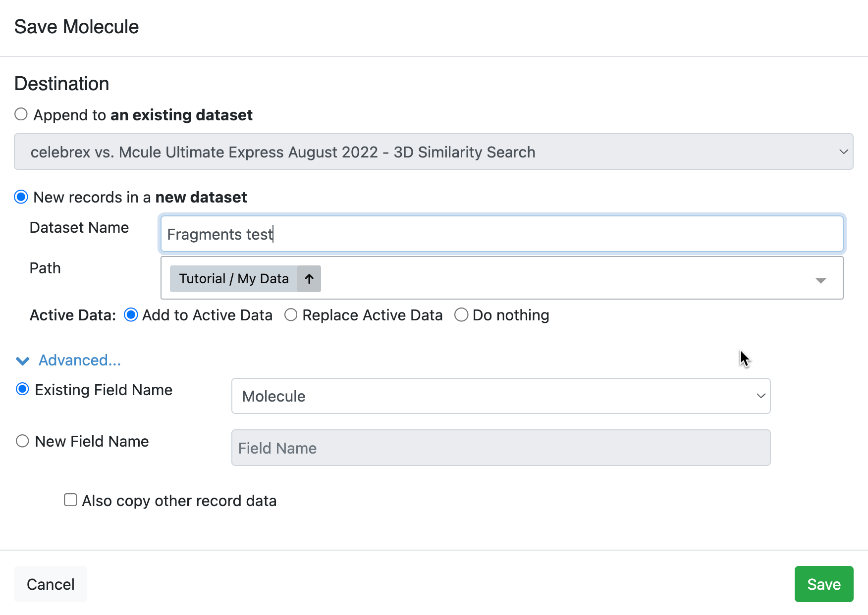
Task: Click the Field Name input box
Action: (x=500, y=448)
